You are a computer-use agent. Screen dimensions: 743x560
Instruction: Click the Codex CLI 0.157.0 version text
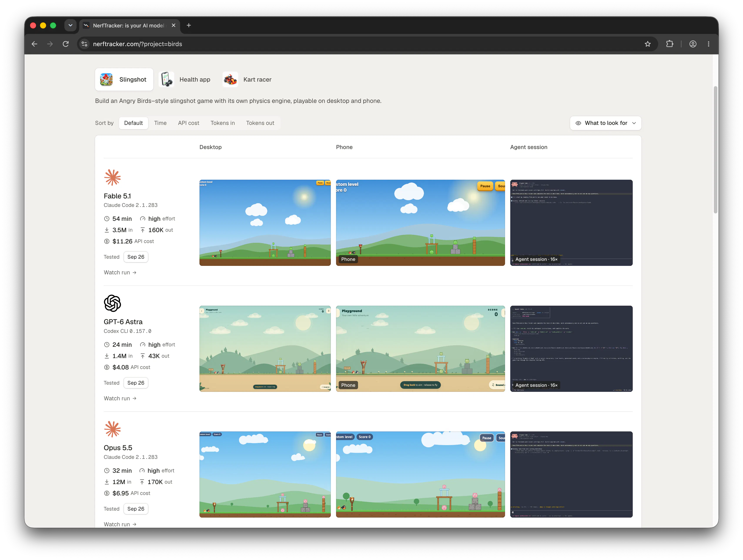pyautogui.click(x=127, y=331)
